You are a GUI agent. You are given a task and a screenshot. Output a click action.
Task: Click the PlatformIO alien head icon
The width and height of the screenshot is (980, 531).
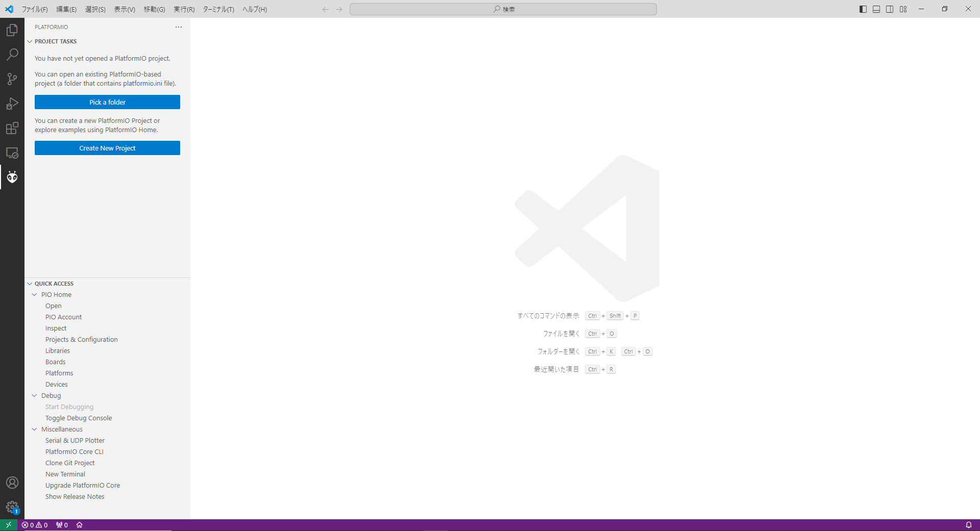click(12, 177)
